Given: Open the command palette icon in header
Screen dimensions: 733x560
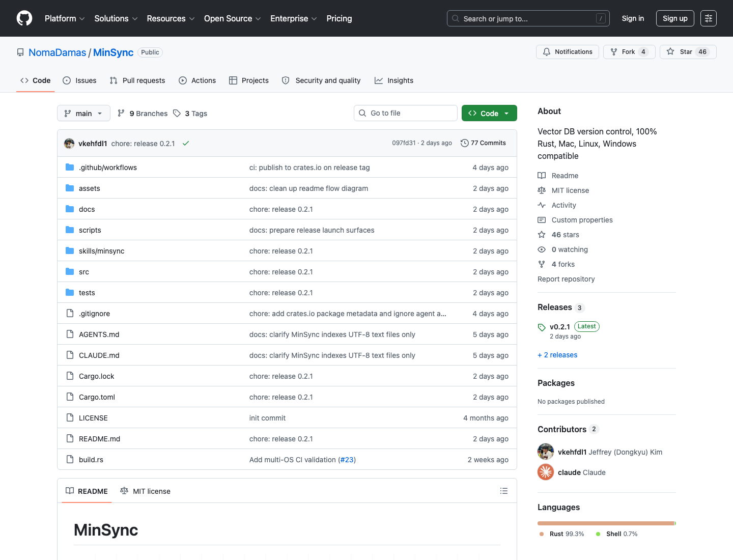Looking at the screenshot, I should tap(709, 18).
